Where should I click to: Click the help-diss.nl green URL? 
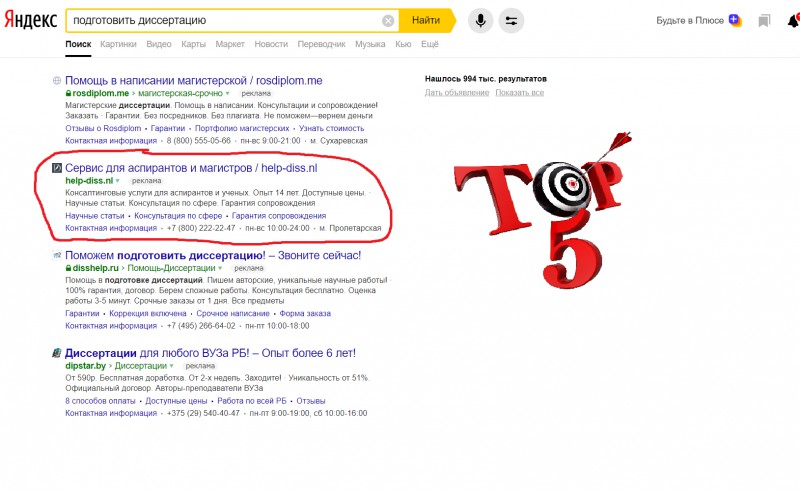point(89,181)
